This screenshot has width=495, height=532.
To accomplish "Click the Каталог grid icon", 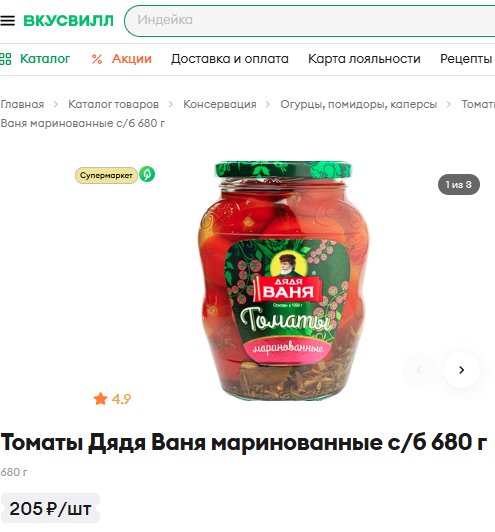I will coord(5,59).
